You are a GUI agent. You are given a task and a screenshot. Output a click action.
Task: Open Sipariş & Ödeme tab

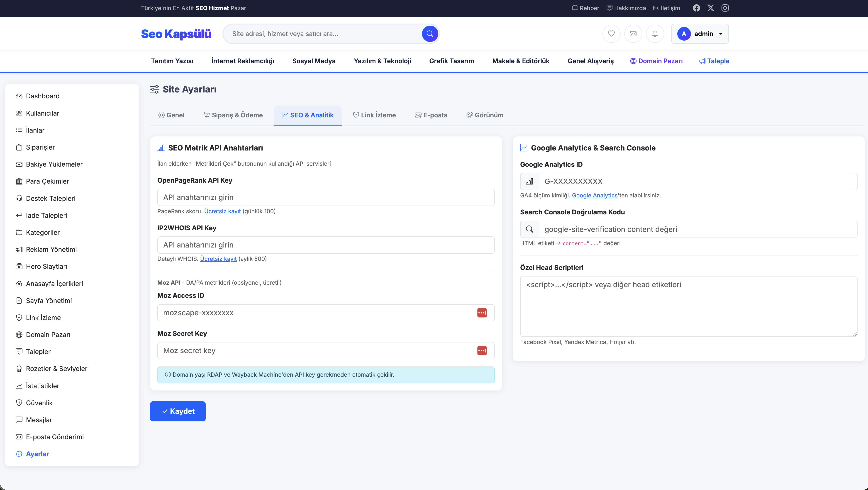coord(233,115)
